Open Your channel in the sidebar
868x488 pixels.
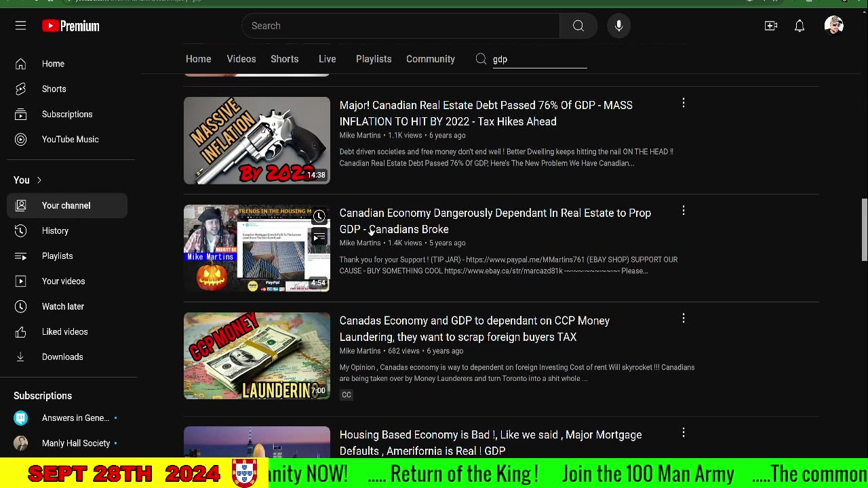(66, 205)
